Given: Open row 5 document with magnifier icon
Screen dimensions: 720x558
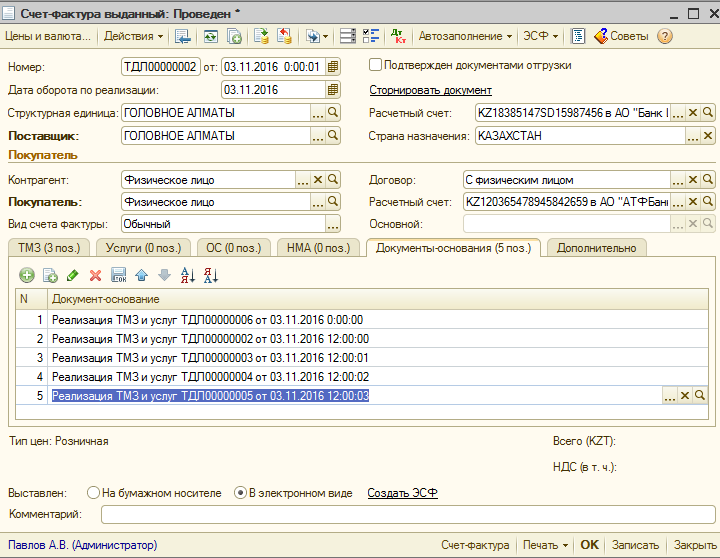Looking at the screenshot, I should (700, 395).
